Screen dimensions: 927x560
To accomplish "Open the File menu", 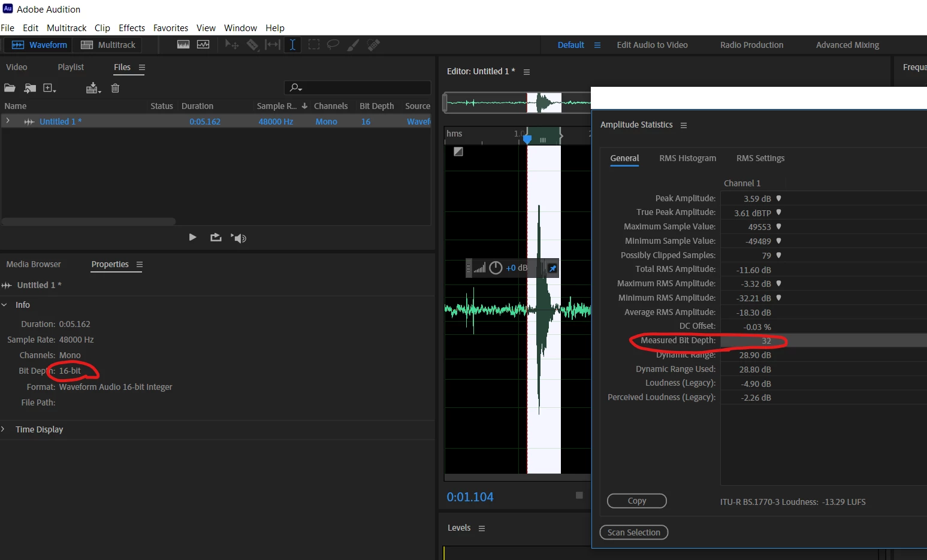I will click(8, 28).
